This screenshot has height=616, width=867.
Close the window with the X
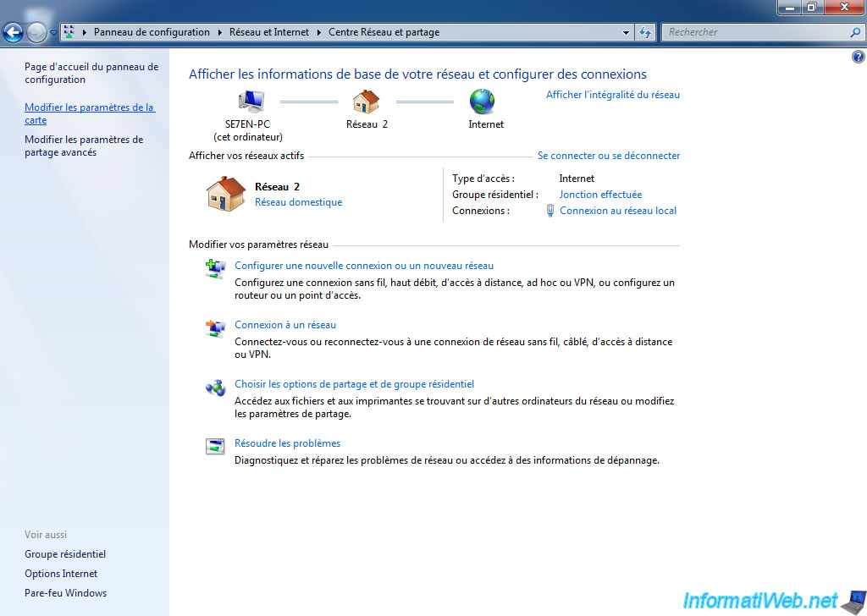tap(844, 7)
